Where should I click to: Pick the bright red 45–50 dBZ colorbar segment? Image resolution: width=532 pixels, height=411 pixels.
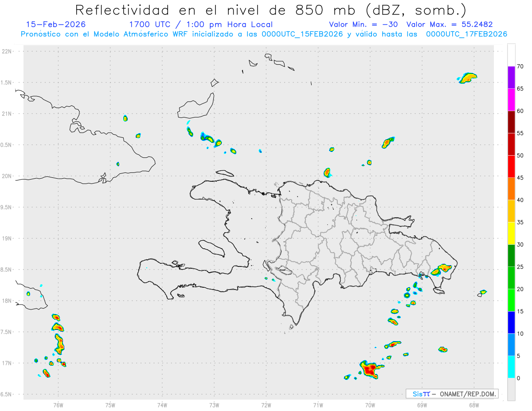tap(511, 166)
